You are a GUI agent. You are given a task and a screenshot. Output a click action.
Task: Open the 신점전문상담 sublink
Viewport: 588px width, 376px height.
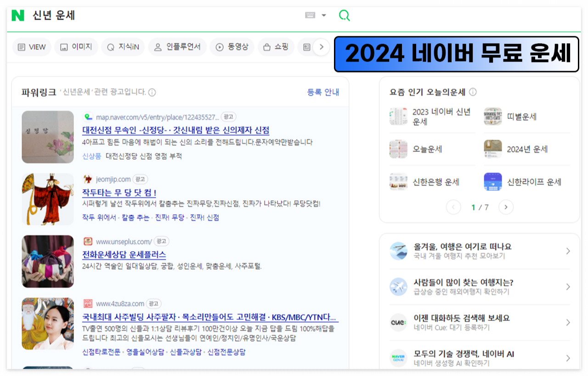pos(226,352)
